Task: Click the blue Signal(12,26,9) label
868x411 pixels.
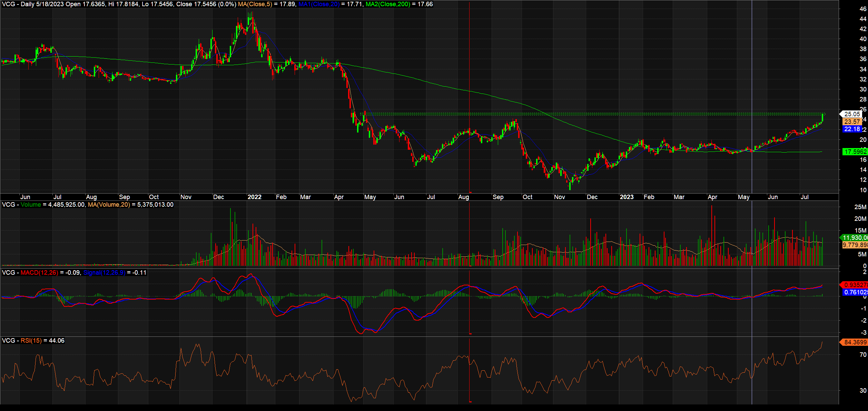Action: [104, 273]
